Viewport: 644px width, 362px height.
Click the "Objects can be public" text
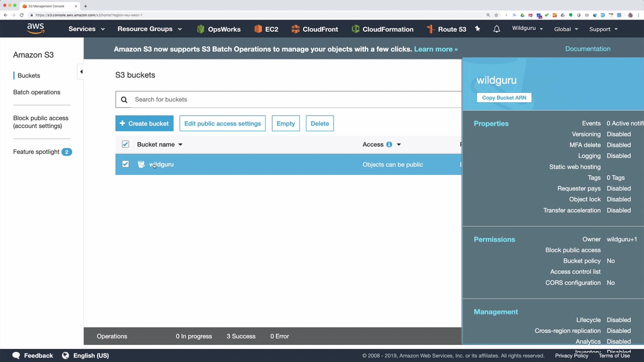coord(393,164)
